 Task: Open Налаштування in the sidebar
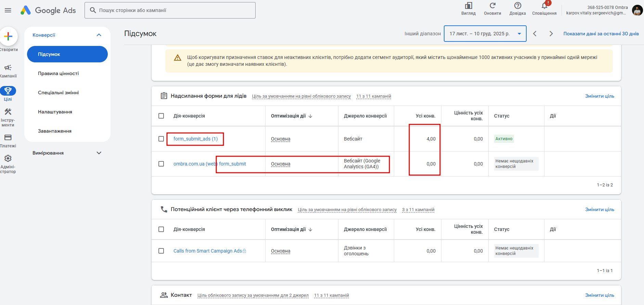click(55, 112)
